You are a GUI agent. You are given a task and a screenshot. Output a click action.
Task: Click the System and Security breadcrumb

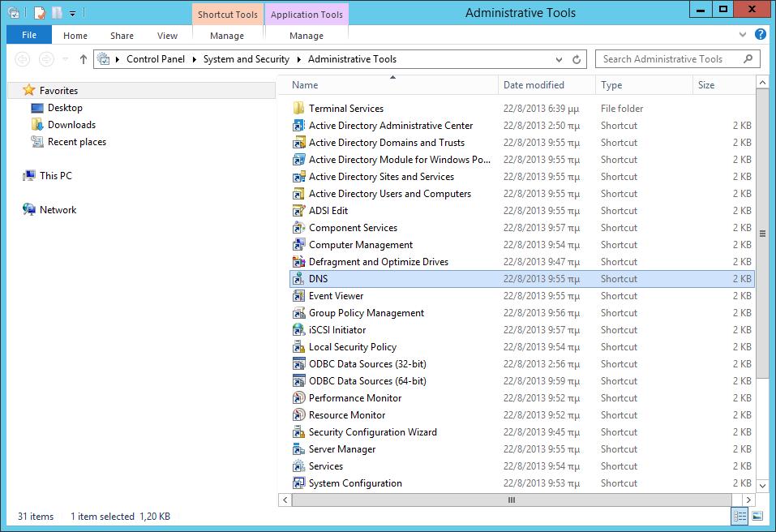click(246, 59)
